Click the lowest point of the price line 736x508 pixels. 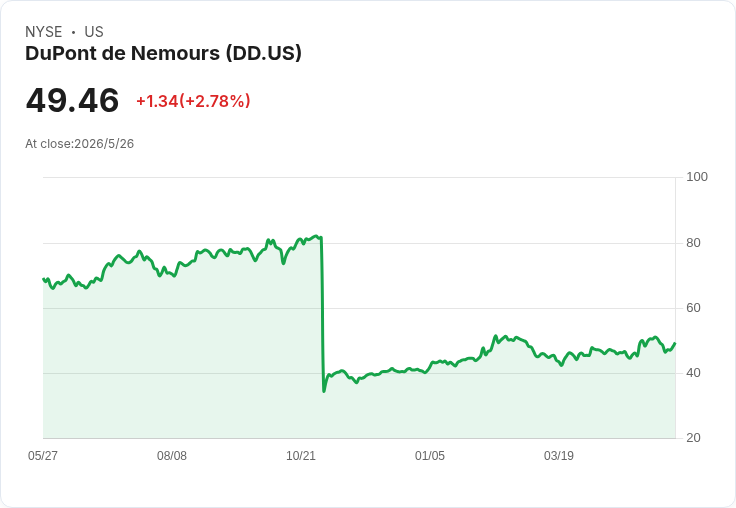coord(324,391)
